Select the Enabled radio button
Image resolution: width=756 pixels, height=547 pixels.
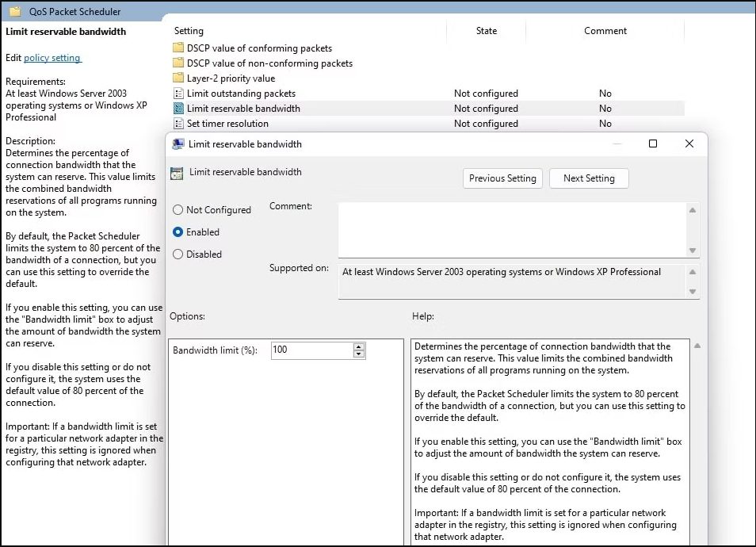tap(178, 232)
